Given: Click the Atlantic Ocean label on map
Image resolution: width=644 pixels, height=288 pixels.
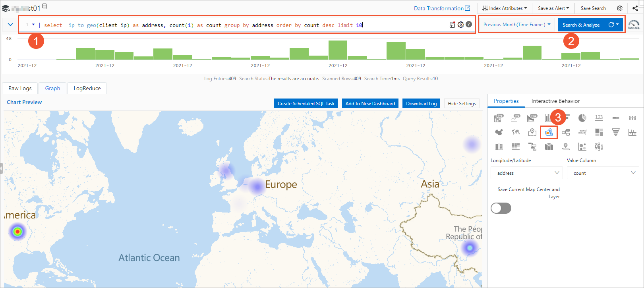Looking at the screenshot, I should point(149,257).
